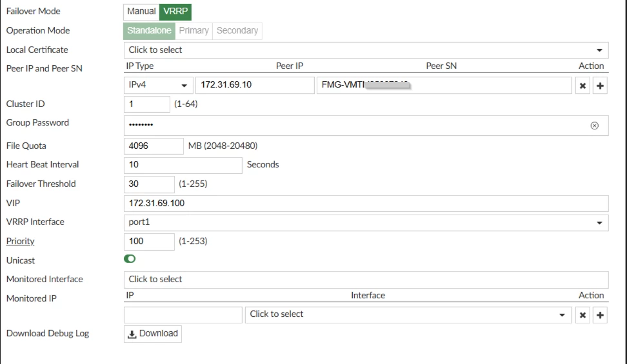Click the "(1-64)" Cluster ID range text

point(186,104)
